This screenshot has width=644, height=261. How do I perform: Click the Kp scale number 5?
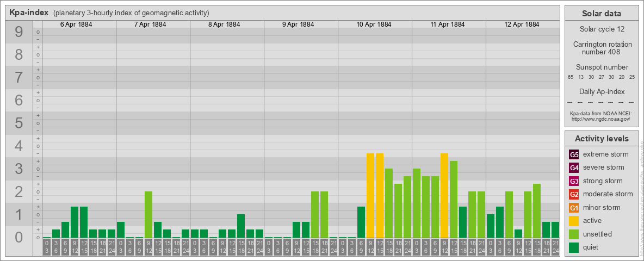click(19, 123)
